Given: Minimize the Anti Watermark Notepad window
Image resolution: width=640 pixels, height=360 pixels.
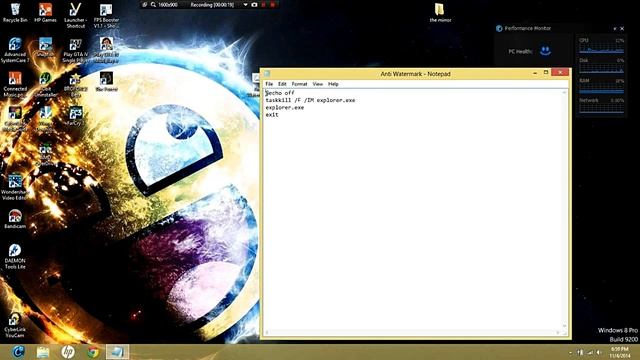Looking at the screenshot, I should (x=535, y=73).
